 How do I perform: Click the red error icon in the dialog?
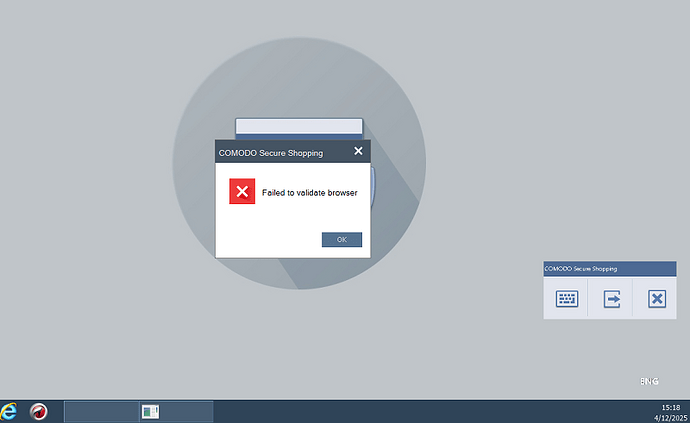242,191
